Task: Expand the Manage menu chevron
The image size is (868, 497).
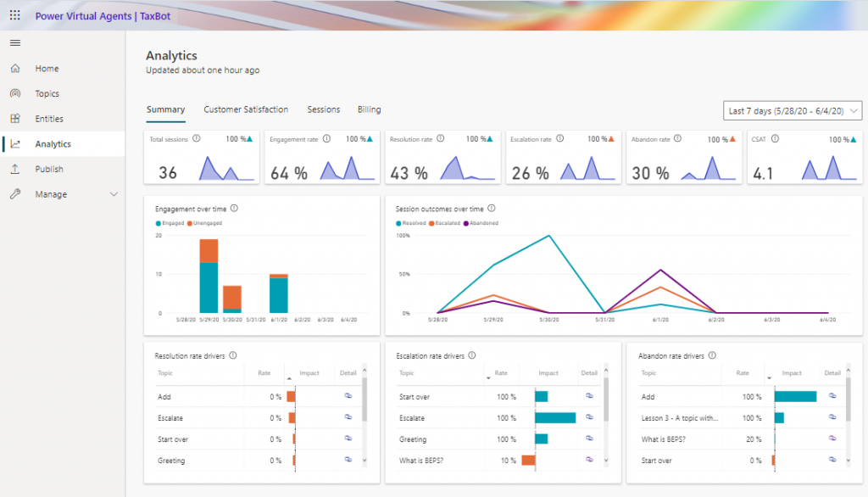Action: pyautogui.click(x=114, y=194)
